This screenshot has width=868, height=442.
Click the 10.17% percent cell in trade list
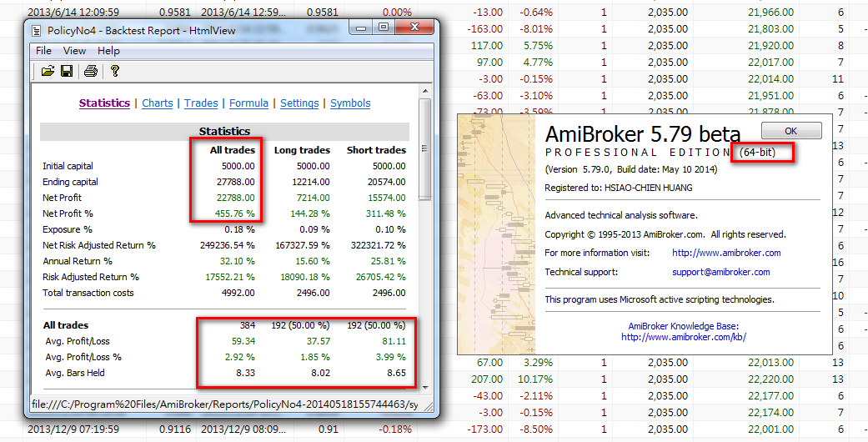[x=537, y=379]
